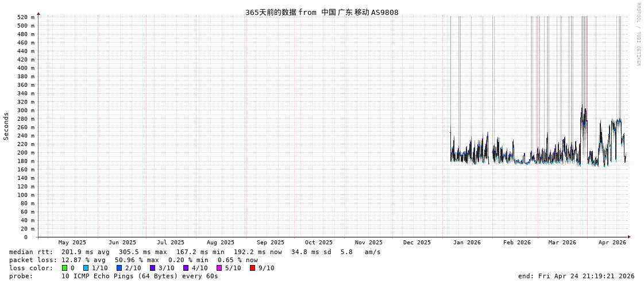Click the red 9/10 loss swatch
The width and height of the screenshot is (644, 284).
pos(252,268)
